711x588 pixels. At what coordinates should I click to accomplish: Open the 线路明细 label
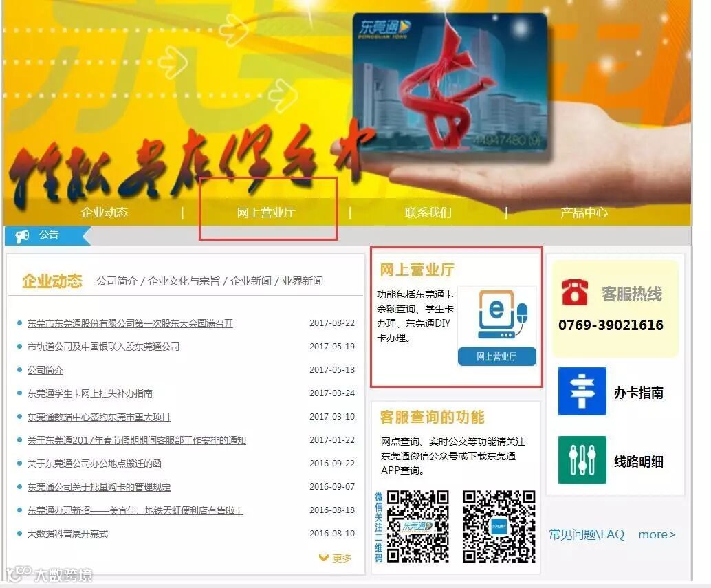pyautogui.click(x=638, y=461)
